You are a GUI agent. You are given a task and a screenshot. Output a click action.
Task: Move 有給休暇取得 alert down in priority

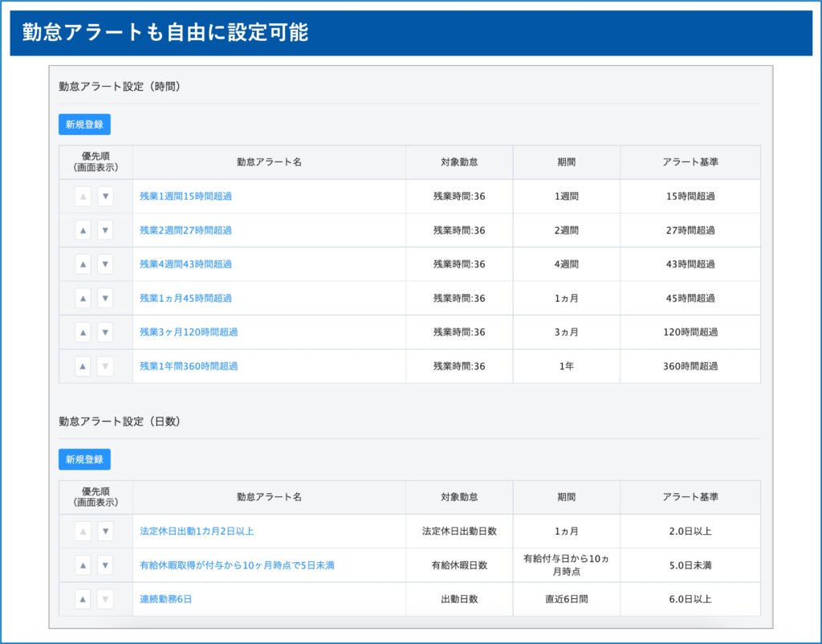click(x=105, y=565)
